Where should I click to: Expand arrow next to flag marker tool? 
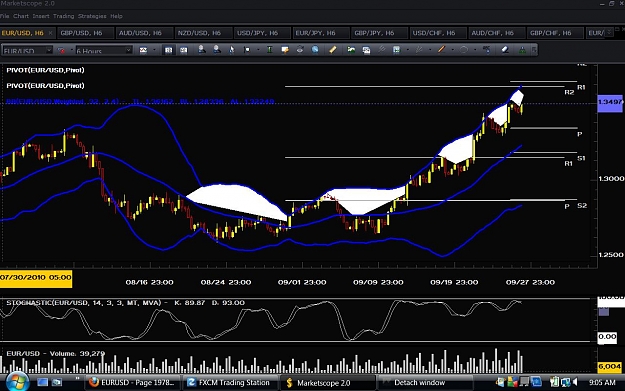[258, 50]
